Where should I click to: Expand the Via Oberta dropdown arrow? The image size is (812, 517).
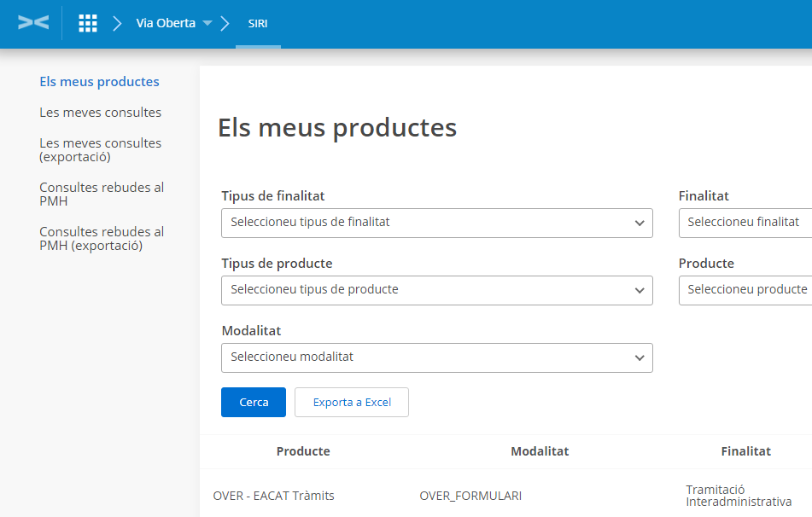coord(207,24)
